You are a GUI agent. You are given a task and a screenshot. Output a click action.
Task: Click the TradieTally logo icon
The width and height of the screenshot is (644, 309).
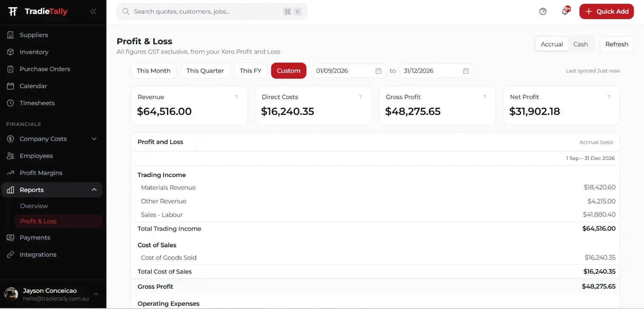13,11
